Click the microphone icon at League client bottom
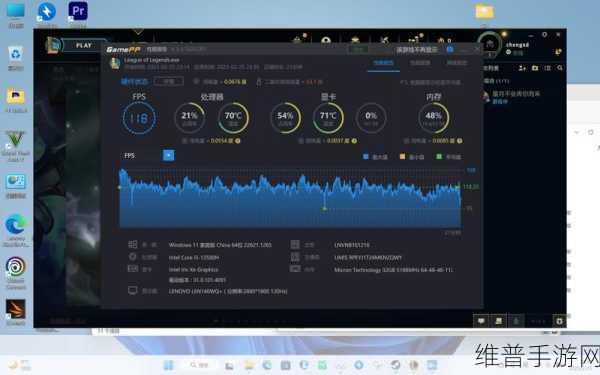The image size is (600, 375). 516,321
